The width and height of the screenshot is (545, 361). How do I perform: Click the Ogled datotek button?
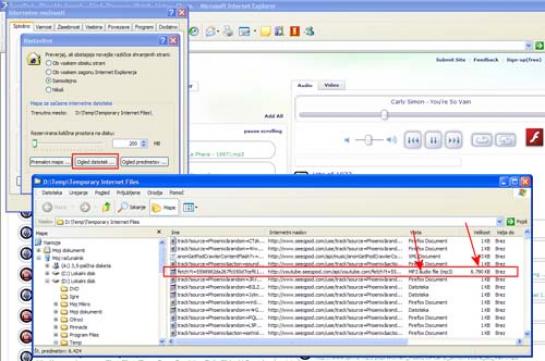(x=95, y=162)
